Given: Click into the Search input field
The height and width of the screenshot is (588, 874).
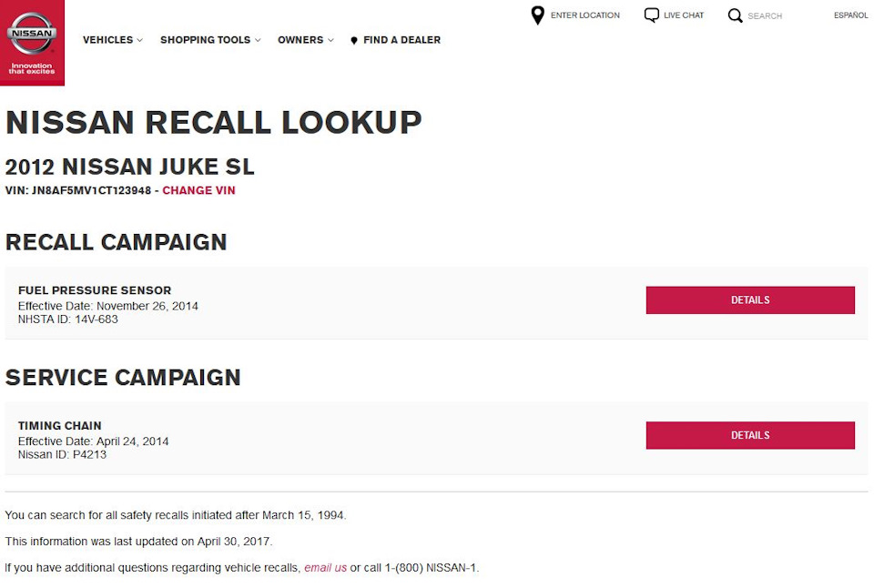Looking at the screenshot, I should (778, 15).
